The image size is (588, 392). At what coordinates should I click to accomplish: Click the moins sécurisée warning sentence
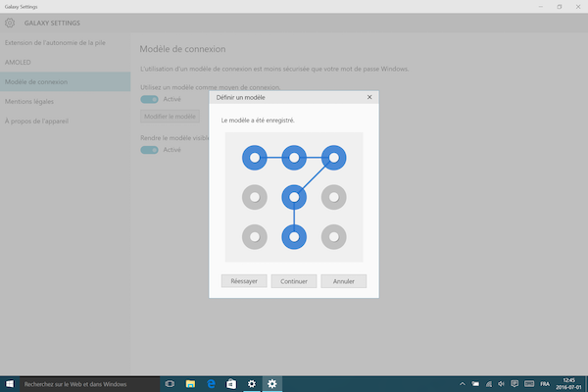[274, 69]
